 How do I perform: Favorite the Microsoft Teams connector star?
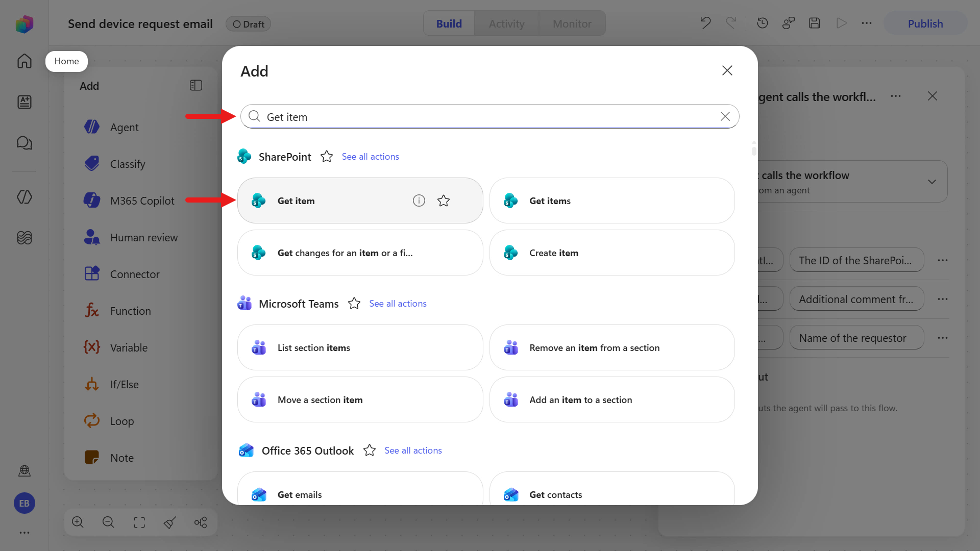tap(354, 304)
